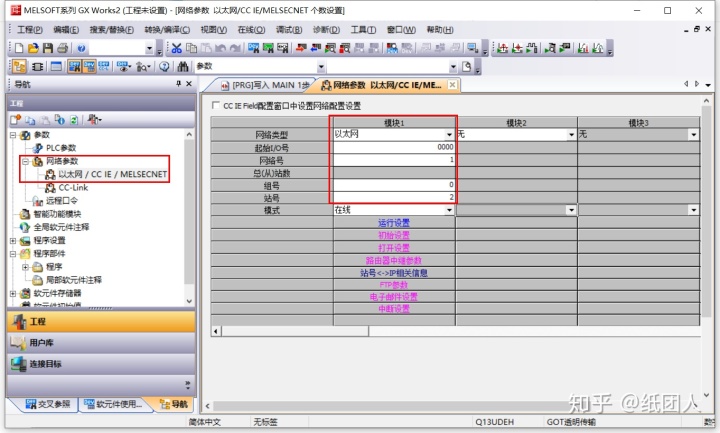This screenshot has height=433, width=720.
Task: Click the paste clipboard toolbar icon
Action: tap(206, 48)
